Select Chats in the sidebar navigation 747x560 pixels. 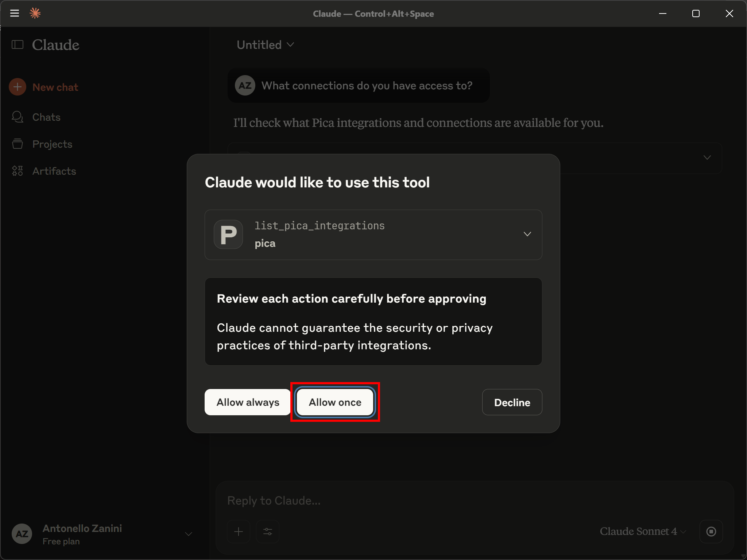point(46,117)
